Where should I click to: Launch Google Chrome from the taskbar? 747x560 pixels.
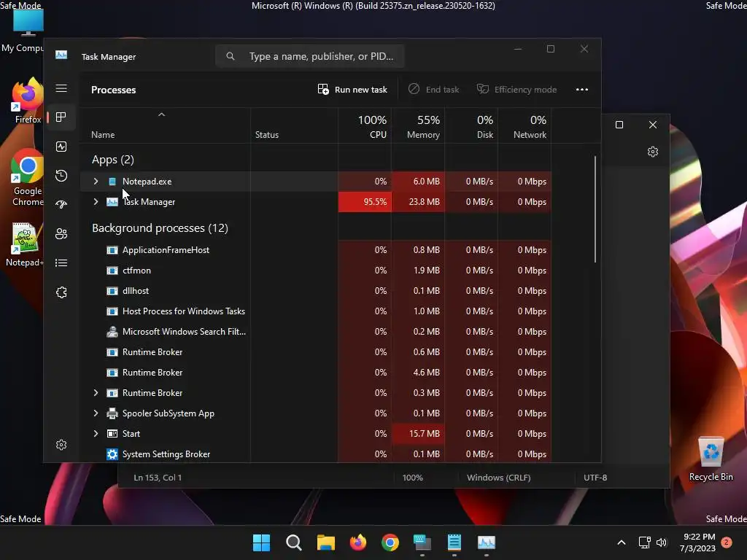point(390,542)
